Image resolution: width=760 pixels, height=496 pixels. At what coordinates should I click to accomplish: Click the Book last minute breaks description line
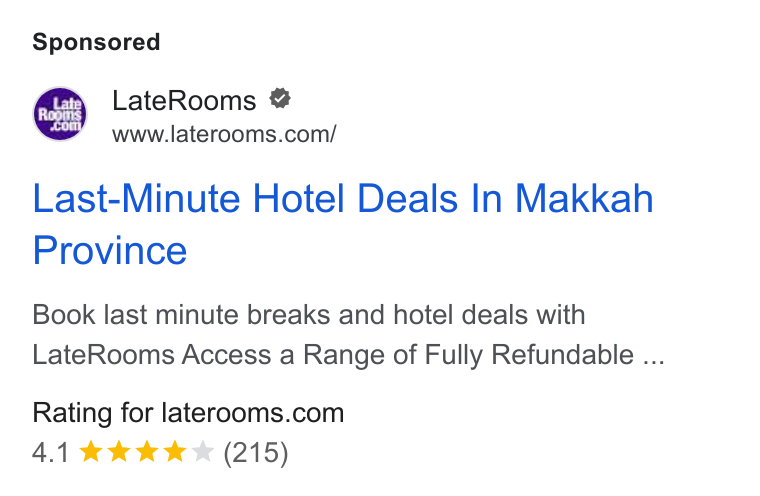(309, 315)
